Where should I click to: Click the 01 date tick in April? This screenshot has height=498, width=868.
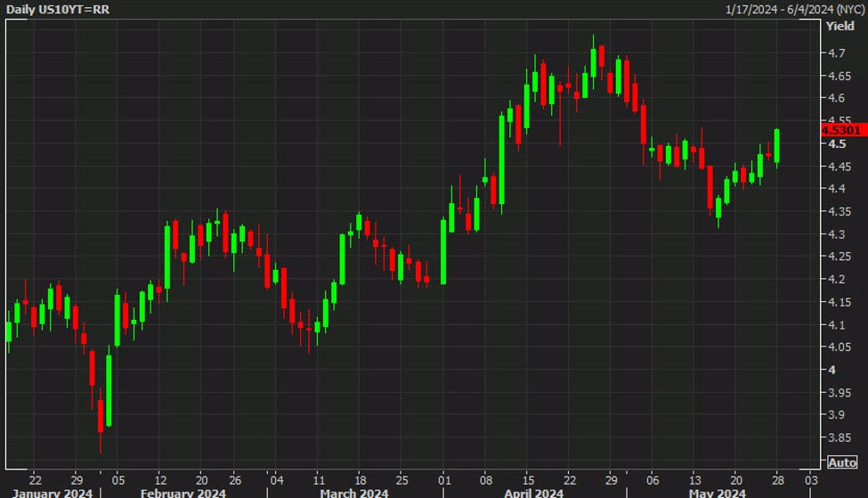coord(444,480)
